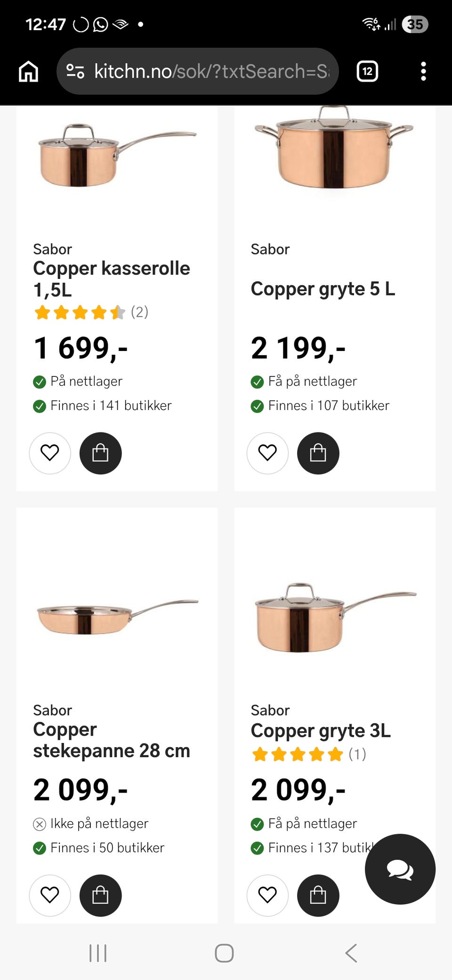This screenshot has width=452, height=980.
Task: Add Copper kasserolle 1,5L to shopping bag
Action: click(x=100, y=453)
